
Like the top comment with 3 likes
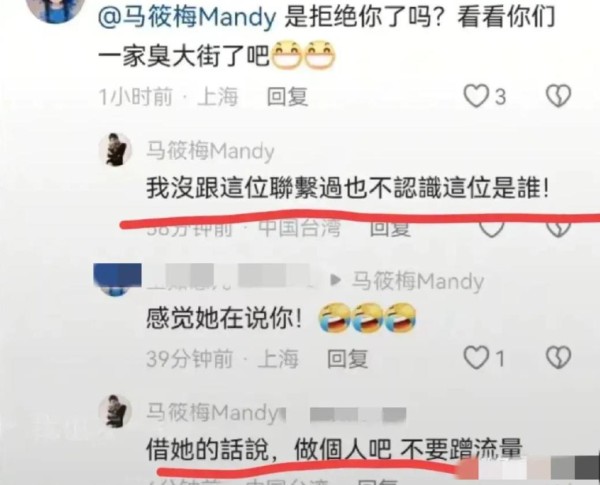476,96
